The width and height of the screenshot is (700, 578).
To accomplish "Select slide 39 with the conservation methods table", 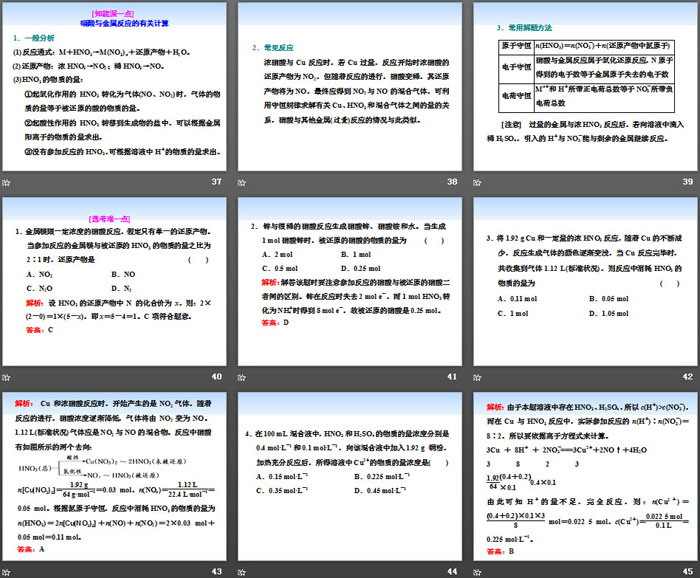I will (586, 87).
